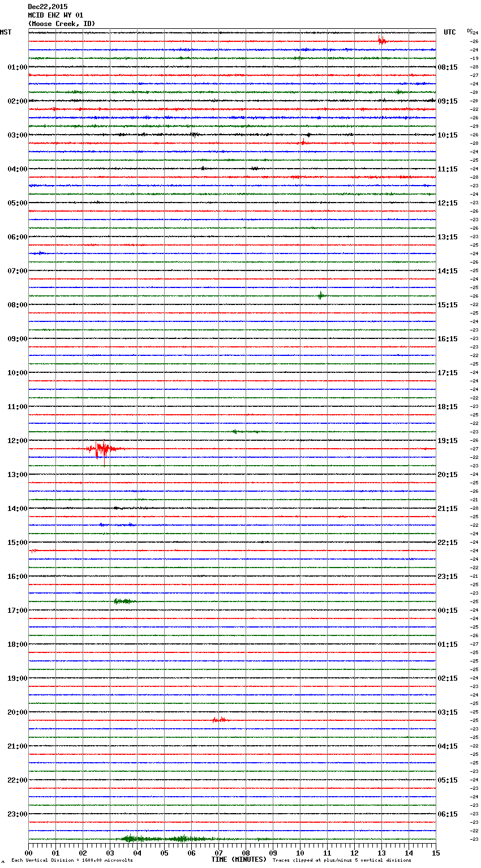
Task: Click the 09:15 UTC time label
Action: pyautogui.click(x=448, y=101)
